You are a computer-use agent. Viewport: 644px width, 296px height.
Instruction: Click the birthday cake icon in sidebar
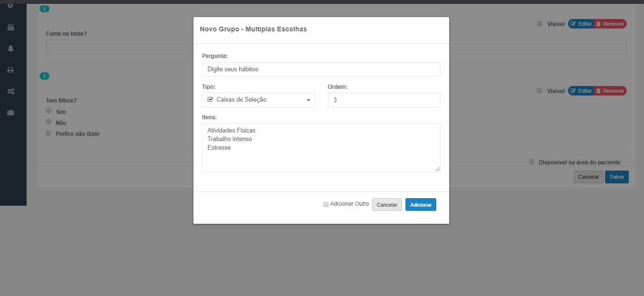(x=10, y=28)
